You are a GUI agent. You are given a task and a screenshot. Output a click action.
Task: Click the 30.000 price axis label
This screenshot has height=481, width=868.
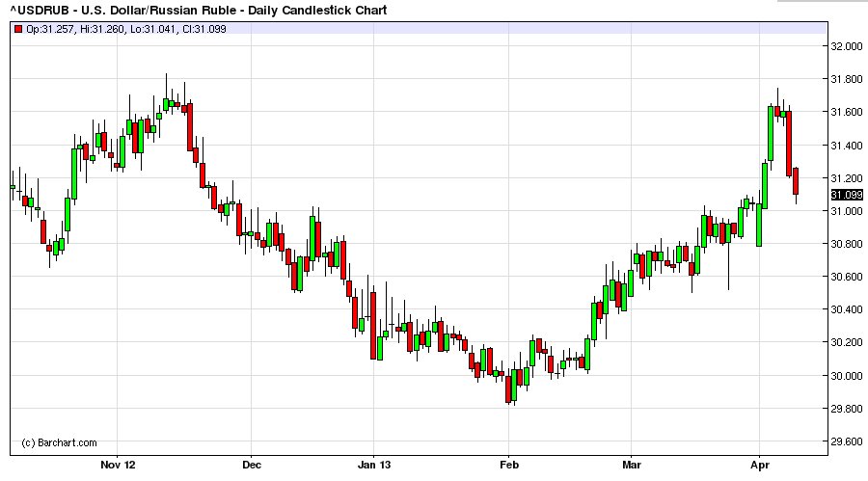(847, 376)
